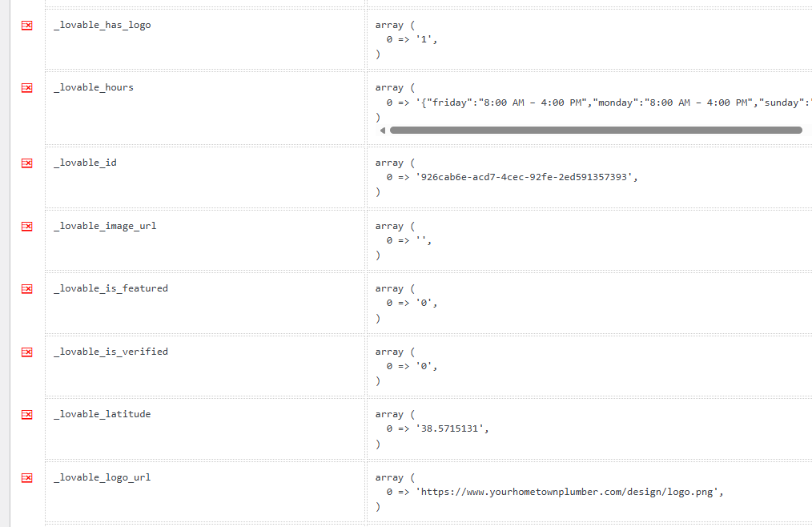Image resolution: width=812 pixels, height=527 pixels.
Task: Delete the _lovable_hours meta entry
Action: [27, 88]
